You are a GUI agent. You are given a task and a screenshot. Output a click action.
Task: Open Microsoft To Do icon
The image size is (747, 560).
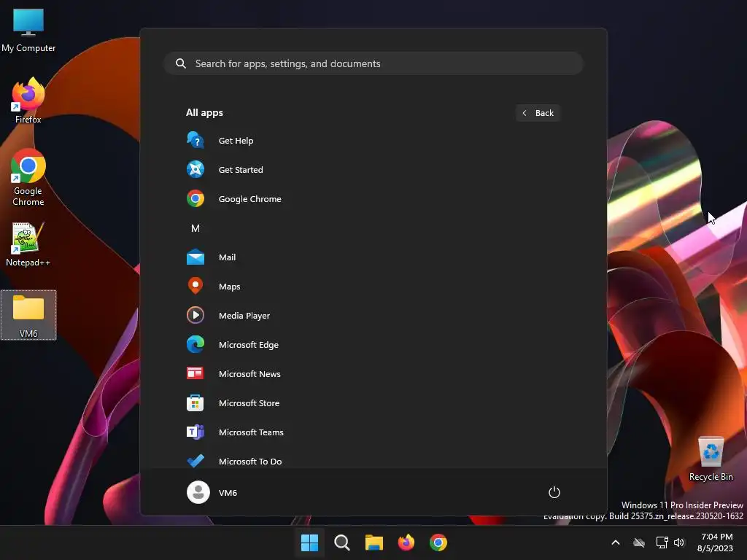point(196,461)
